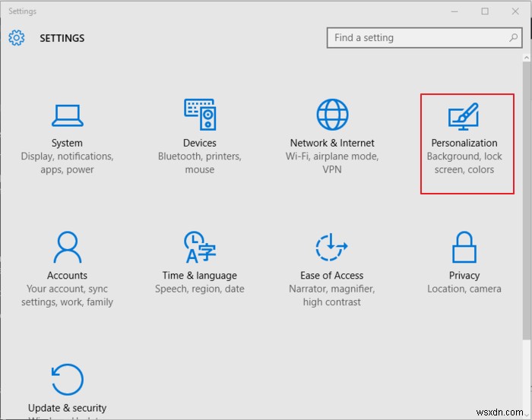Click 'Bluetooth, printers, mouse' description
Image resolution: width=532 pixels, height=420 pixels.
199,163
